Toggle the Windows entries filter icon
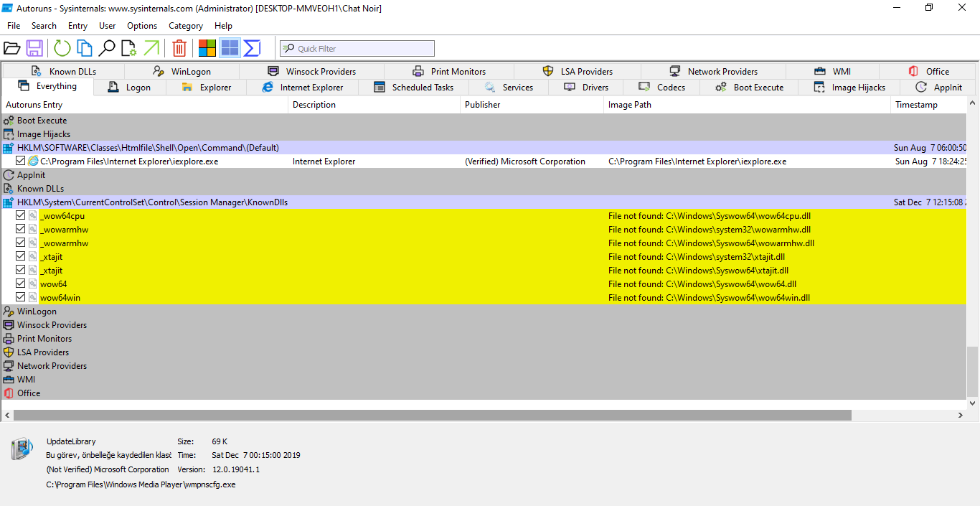This screenshot has height=506, width=980. [207, 48]
